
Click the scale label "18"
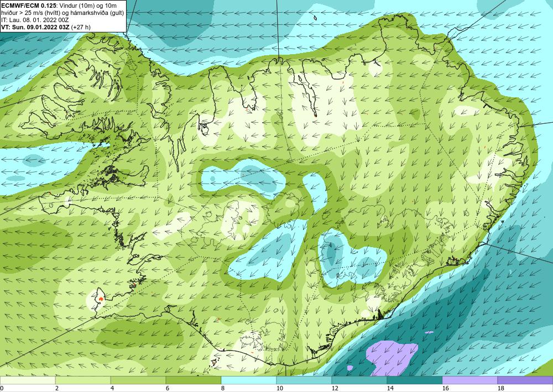501,388
